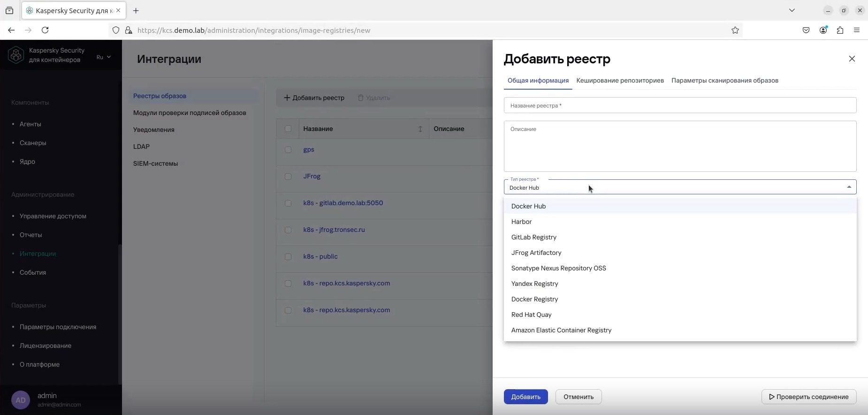Viewport: 868px width, 415px height.
Task: Open k8s - public registry link
Action: [x=320, y=257]
